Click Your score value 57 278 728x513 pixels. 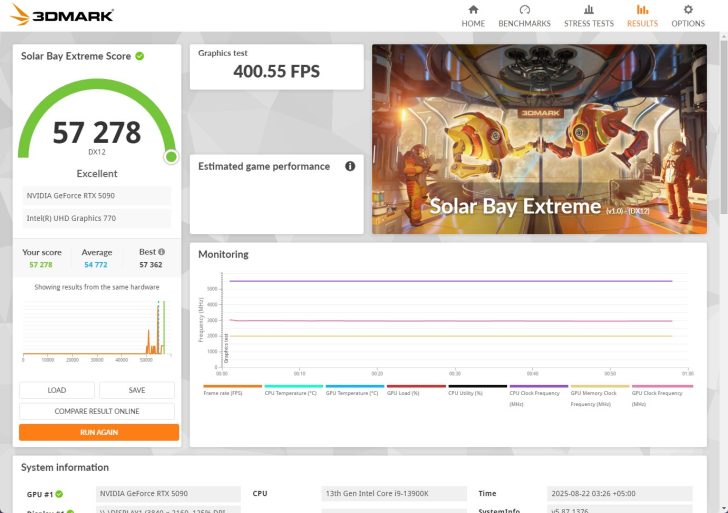41,265
